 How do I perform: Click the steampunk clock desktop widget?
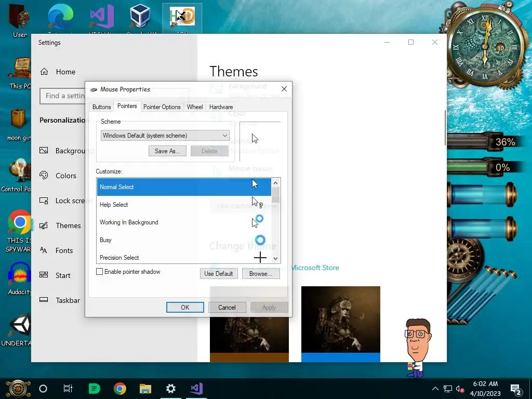coord(485,47)
